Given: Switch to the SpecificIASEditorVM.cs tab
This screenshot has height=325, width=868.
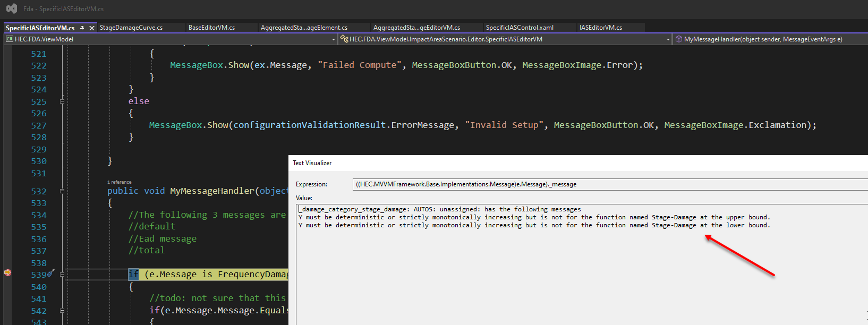Looking at the screenshot, I should pos(40,28).
